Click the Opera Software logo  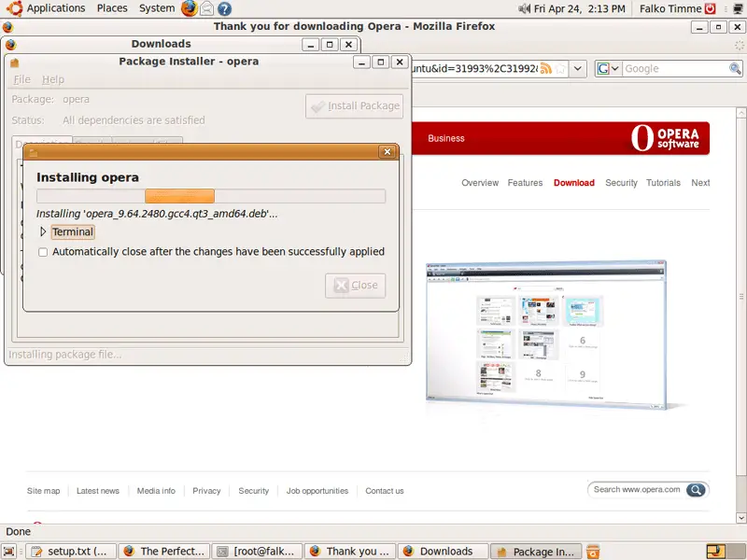coord(665,138)
